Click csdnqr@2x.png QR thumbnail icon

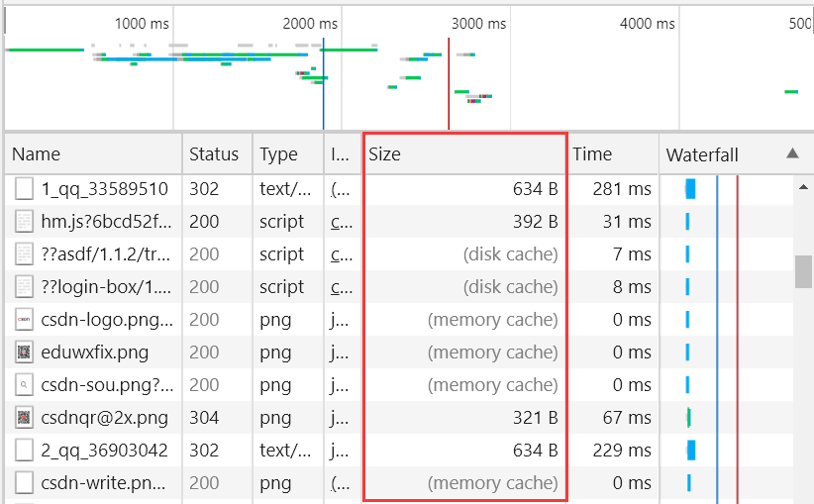[x=24, y=418]
